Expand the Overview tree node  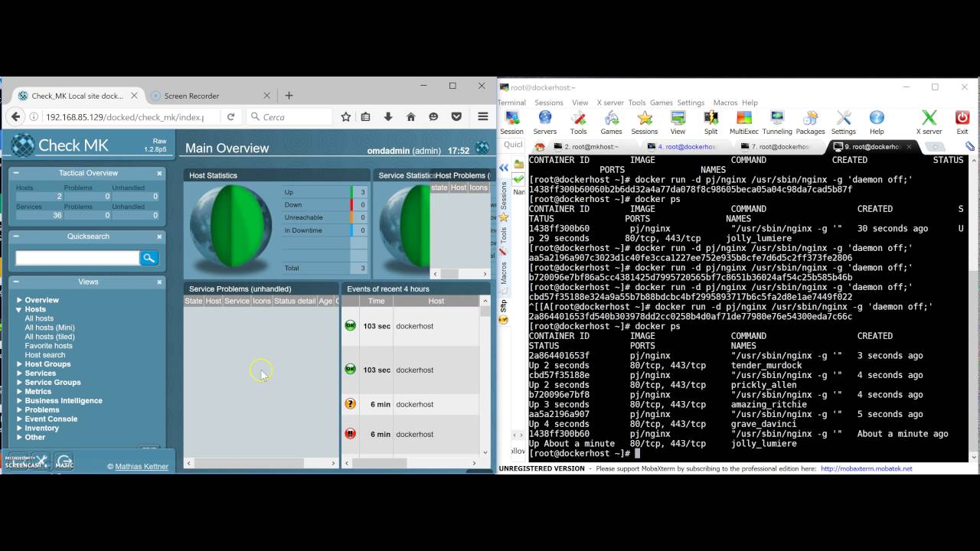(x=19, y=300)
